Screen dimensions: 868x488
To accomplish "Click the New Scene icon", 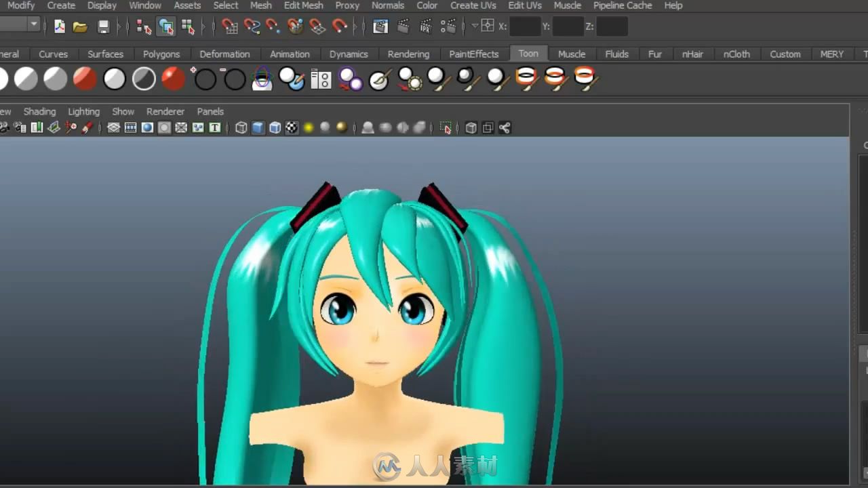I will point(60,27).
